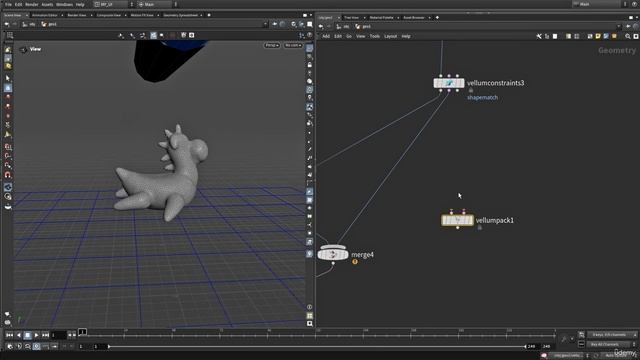Open the Render menu
Viewport: 640px width, 360px height.
(x=31, y=4)
